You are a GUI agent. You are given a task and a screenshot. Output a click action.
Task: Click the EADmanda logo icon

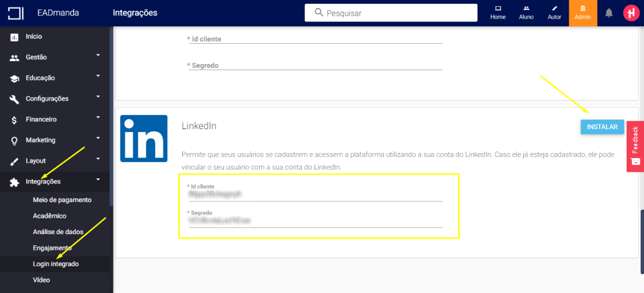click(x=16, y=13)
